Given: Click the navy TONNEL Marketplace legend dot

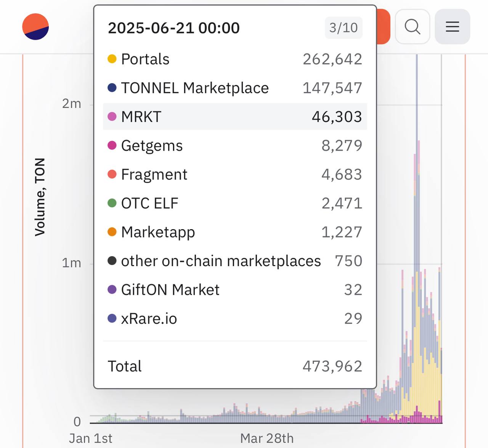Looking at the screenshot, I should click(x=112, y=88).
